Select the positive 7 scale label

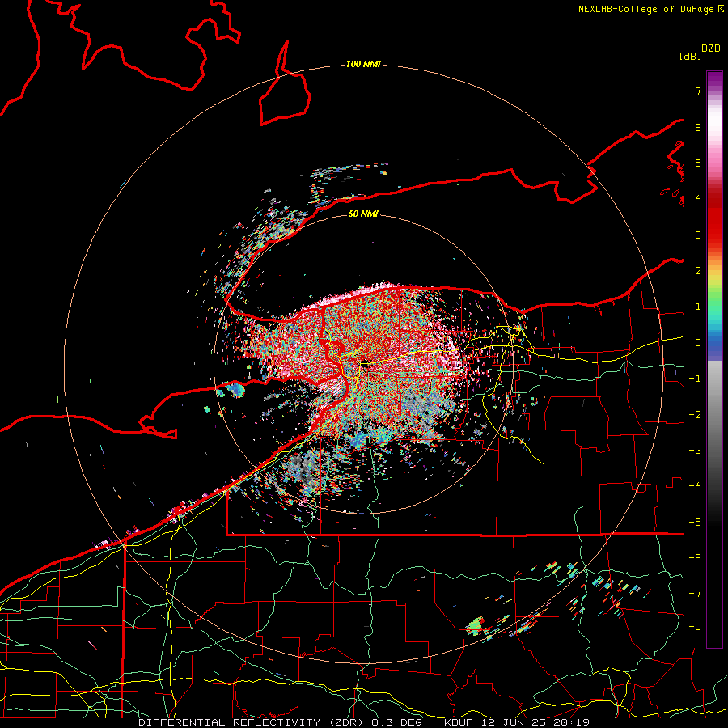tap(698, 91)
